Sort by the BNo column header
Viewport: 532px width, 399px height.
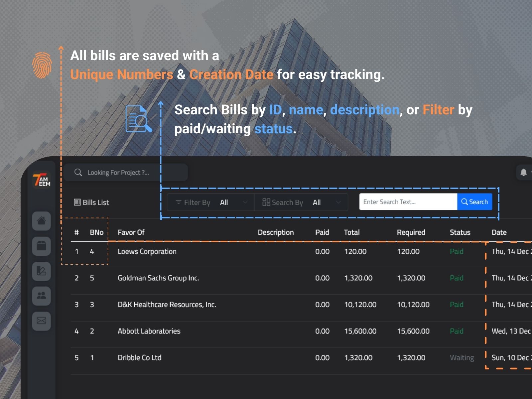click(x=96, y=232)
